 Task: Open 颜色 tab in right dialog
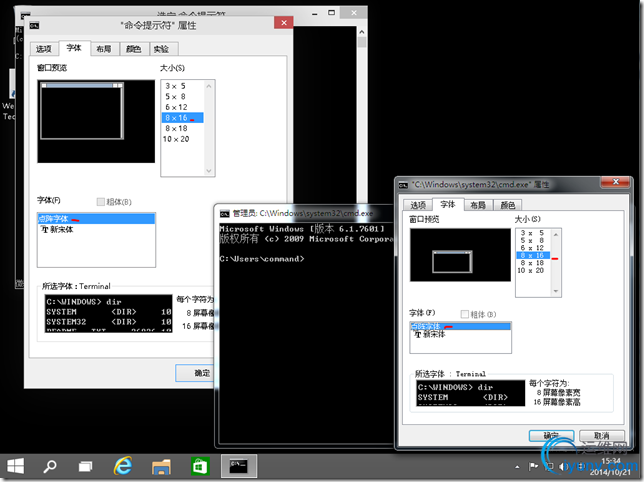click(508, 205)
